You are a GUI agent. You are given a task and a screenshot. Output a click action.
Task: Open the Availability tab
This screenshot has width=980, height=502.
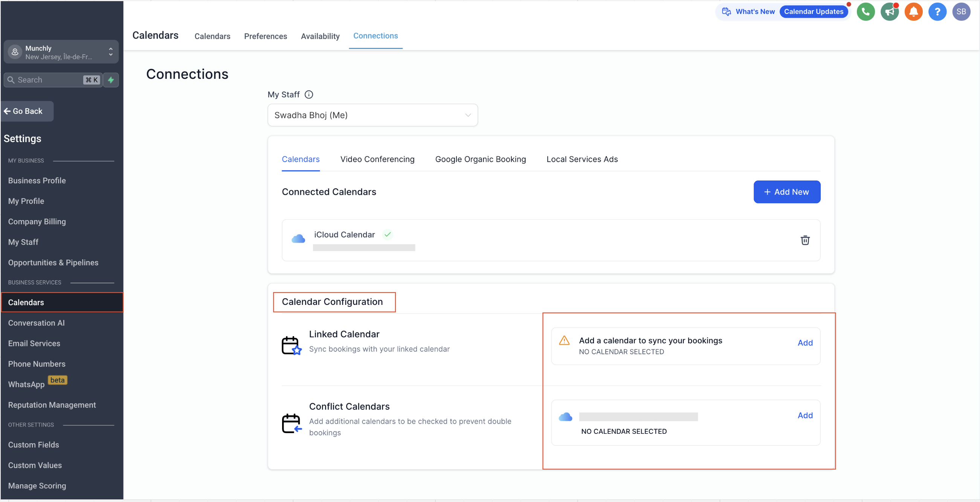(x=320, y=36)
